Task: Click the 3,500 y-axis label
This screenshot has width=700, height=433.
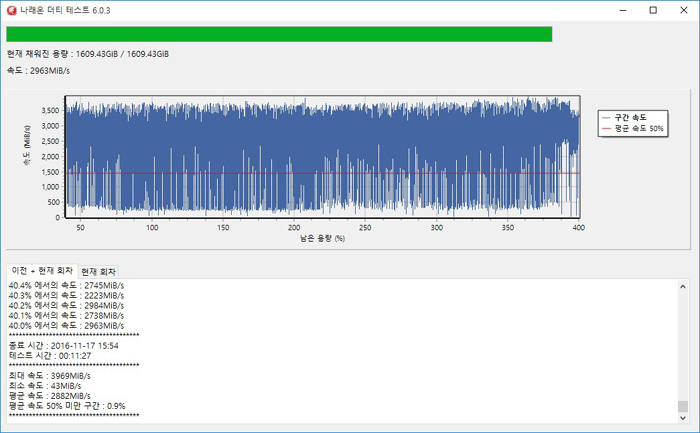Action: pos(50,110)
